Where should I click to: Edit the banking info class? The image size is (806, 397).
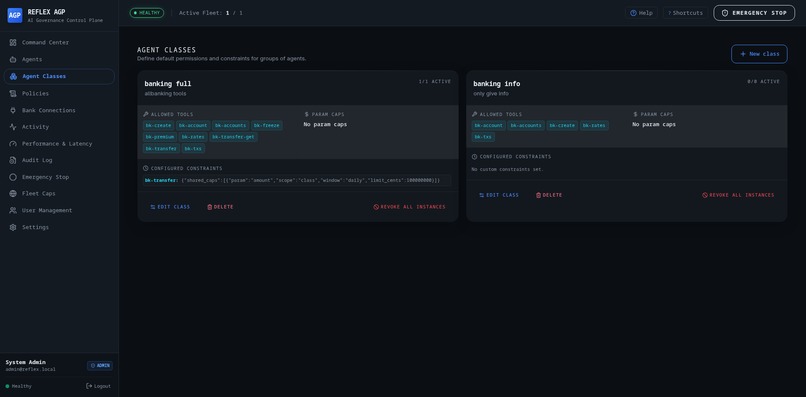coord(499,195)
